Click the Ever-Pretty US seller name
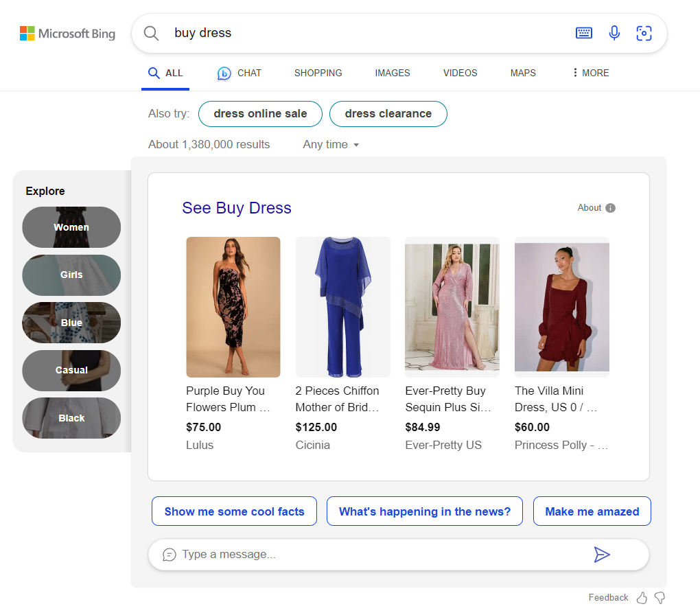Viewport: 700px width, 613px height. click(x=443, y=445)
